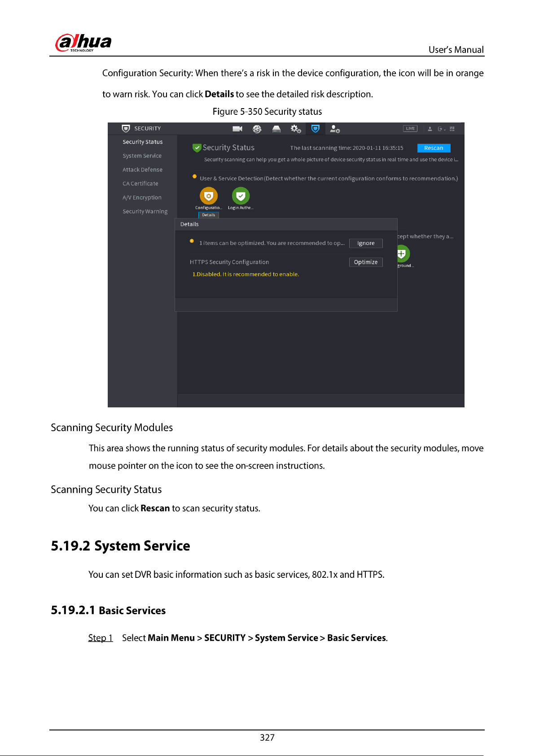Click the Optimize button for HTTPS configuration

[x=366, y=262]
